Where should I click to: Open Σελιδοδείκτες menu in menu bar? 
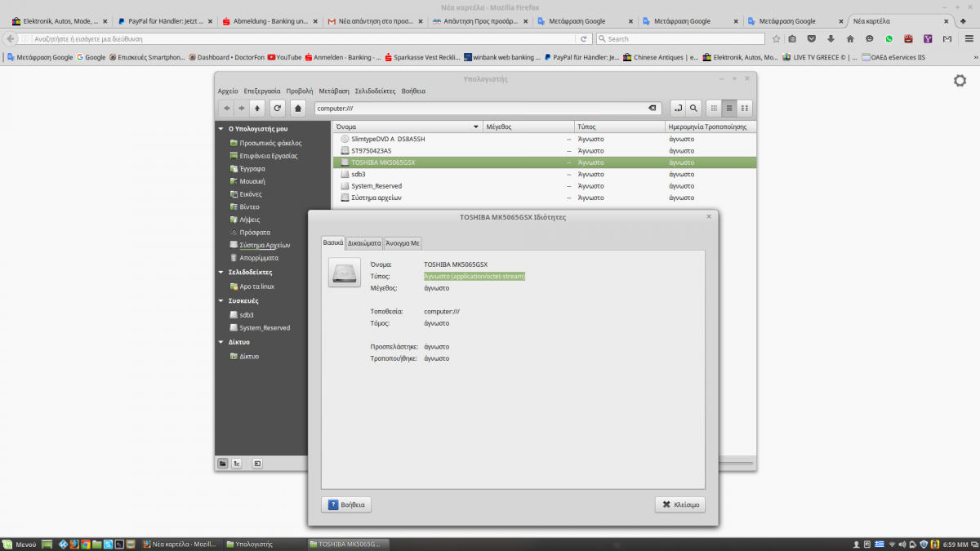point(375,91)
